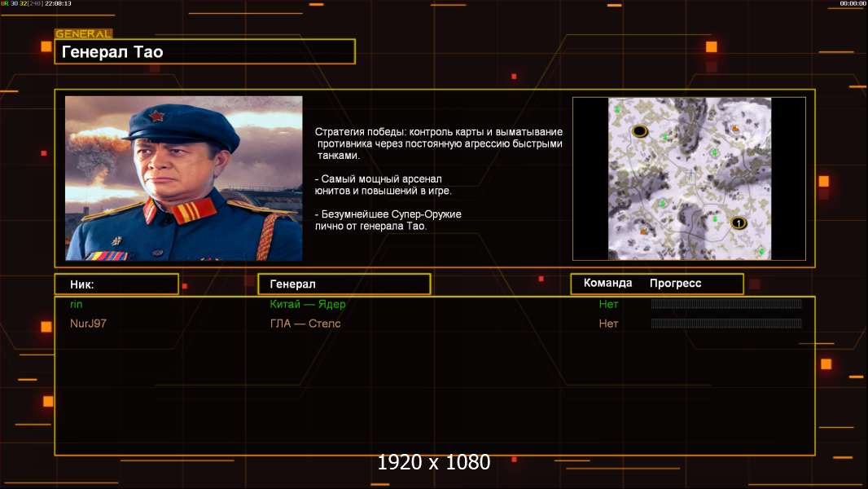Click the "ГЛА — Стелс" general entry
Screen dimensions: 868x489
pyautogui.click(x=305, y=324)
